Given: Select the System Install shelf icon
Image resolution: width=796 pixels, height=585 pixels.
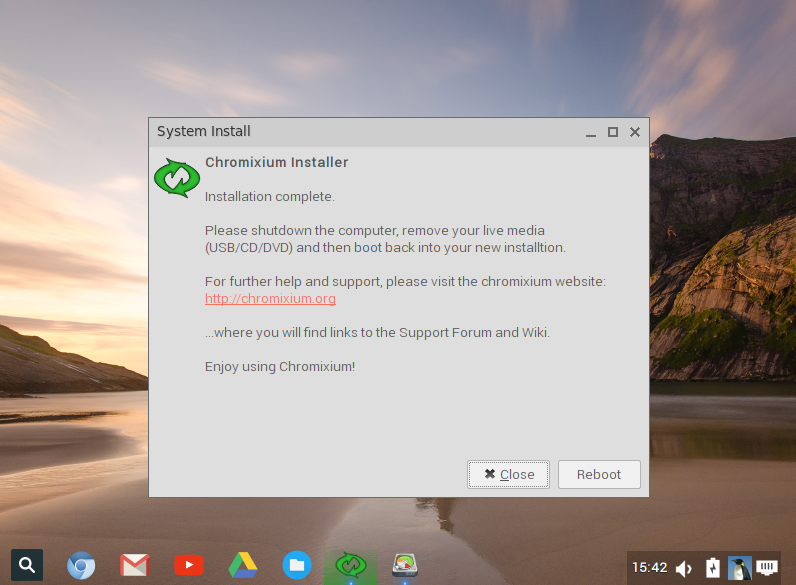Looking at the screenshot, I should click(x=351, y=565).
